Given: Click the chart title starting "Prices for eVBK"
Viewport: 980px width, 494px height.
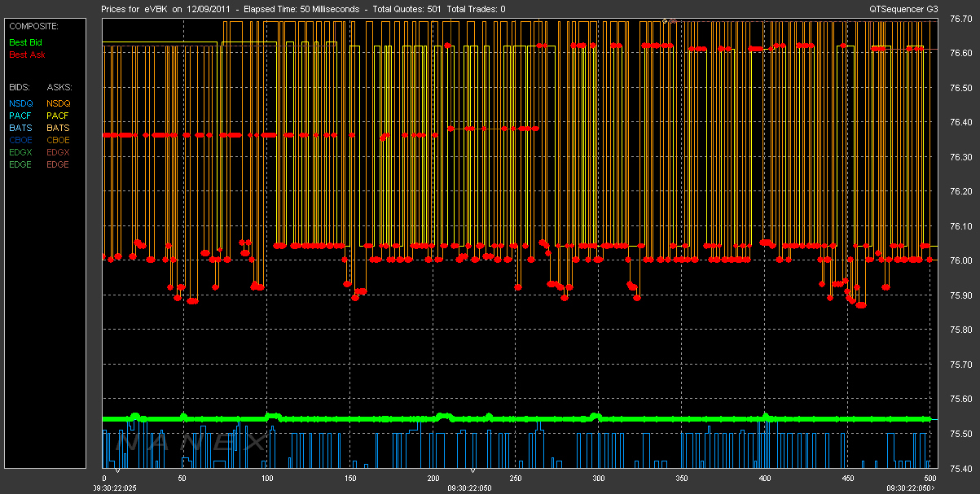Looking at the screenshot, I should pyautogui.click(x=304, y=9).
